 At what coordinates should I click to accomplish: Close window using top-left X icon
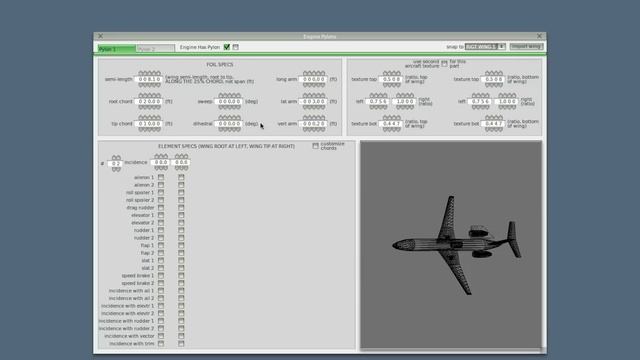coord(100,36)
